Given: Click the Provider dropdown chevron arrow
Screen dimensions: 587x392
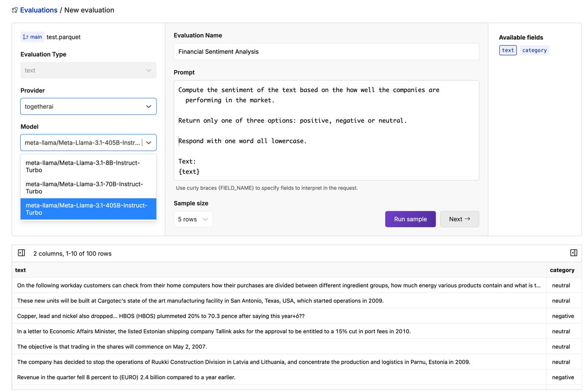Looking at the screenshot, I should click(x=149, y=107).
